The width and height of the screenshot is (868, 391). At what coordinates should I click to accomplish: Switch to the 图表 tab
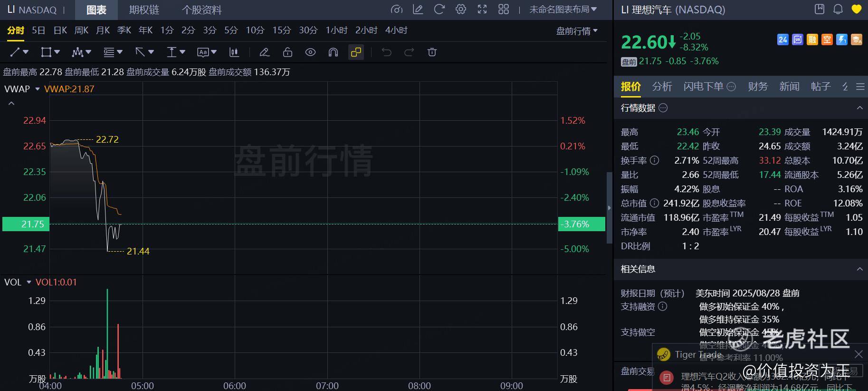tap(96, 10)
